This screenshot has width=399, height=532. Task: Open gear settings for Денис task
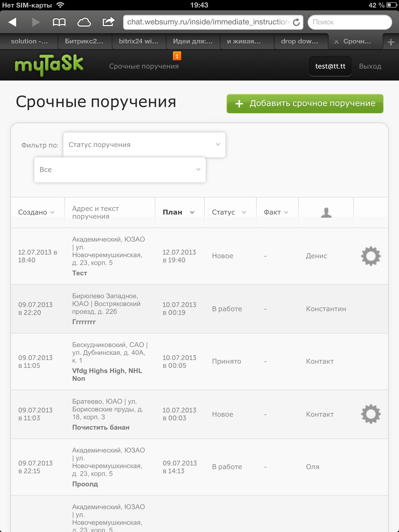coord(371,256)
